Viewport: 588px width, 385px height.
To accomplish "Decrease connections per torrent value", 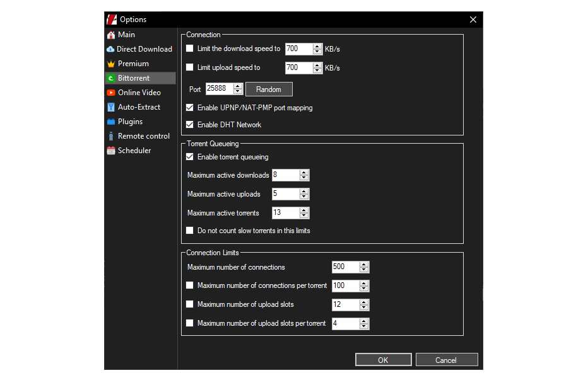I will coord(364,289).
